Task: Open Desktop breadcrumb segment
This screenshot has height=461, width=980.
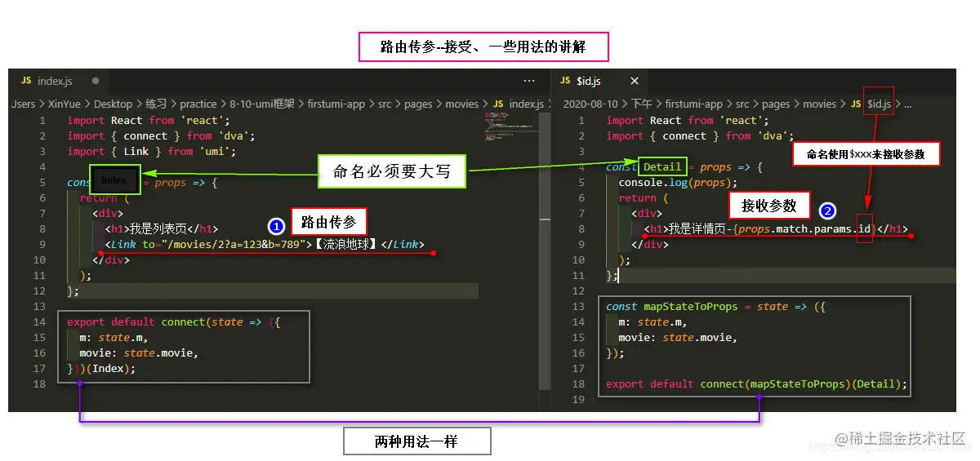Action: coord(113,104)
